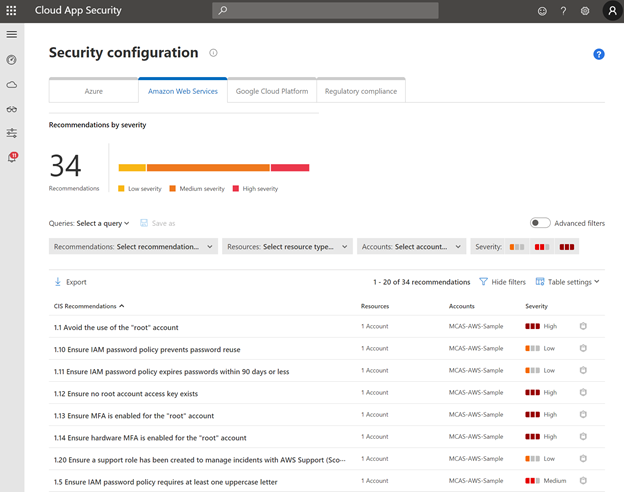Click clipboard icon for row 1.20
Viewport: 624px width, 492px height.
pyautogui.click(x=583, y=459)
